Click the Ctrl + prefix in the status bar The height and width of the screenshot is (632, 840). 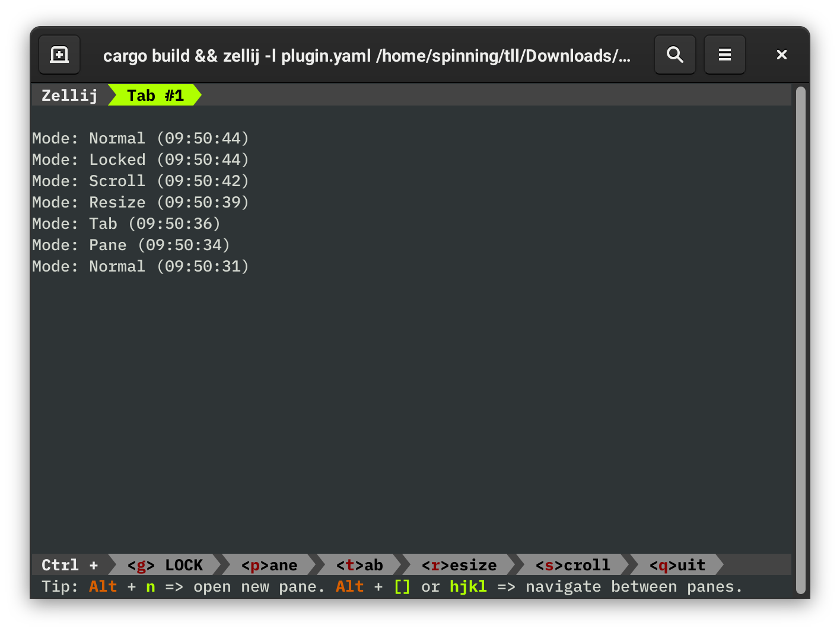point(70,565)
